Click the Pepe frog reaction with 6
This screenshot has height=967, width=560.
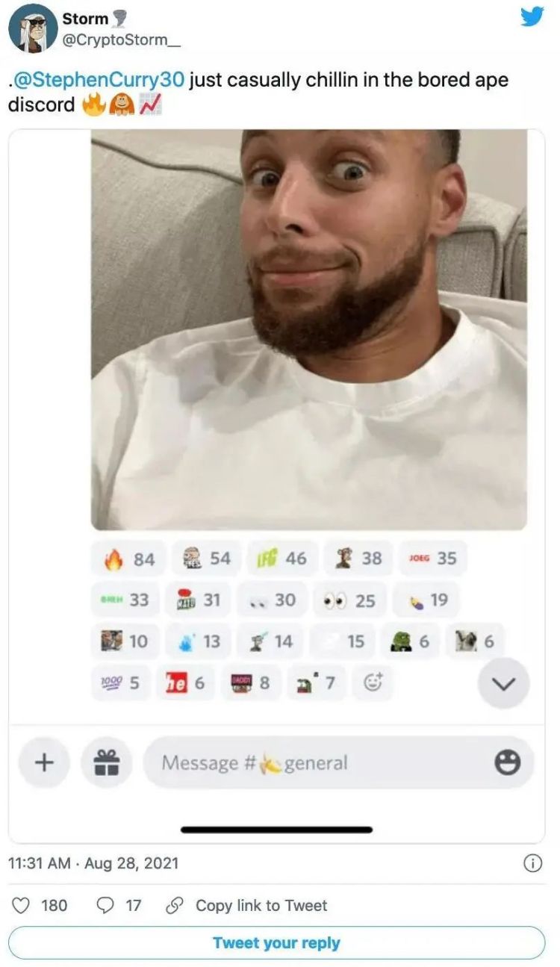pyautogui.click(x=408, y=641)
